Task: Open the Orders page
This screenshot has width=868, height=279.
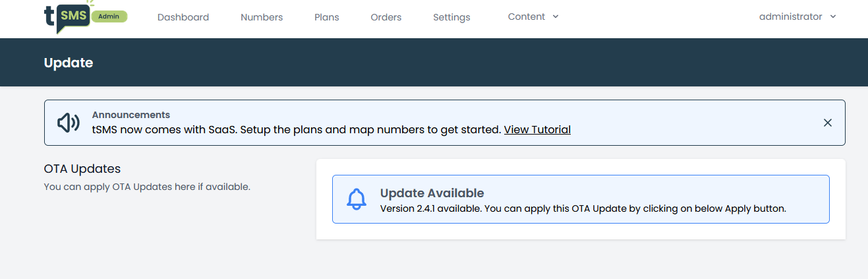Action: pos(386,17)
